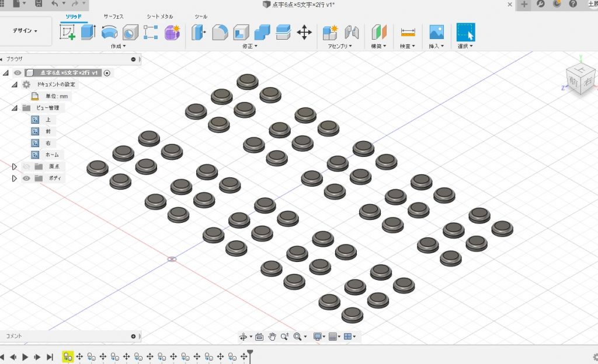Viewport: 598px width, 364px height.
Task: Select the Offset Face tool
Action: click(x=283, y=32)
